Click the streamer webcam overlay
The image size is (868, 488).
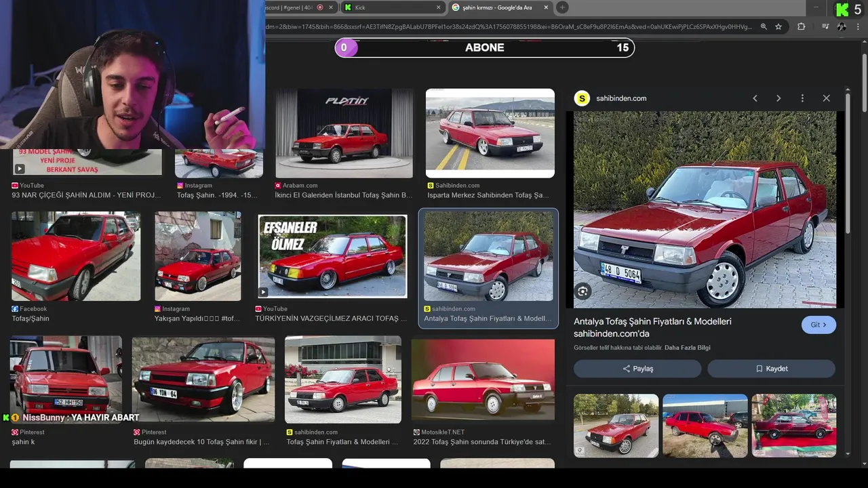click(132, 75)
